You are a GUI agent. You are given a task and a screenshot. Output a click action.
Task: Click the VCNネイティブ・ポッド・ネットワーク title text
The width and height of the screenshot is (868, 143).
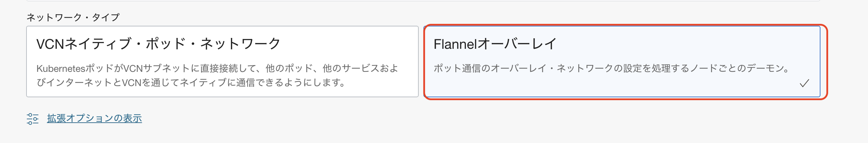pyautogui.click(x=158, y=44)
